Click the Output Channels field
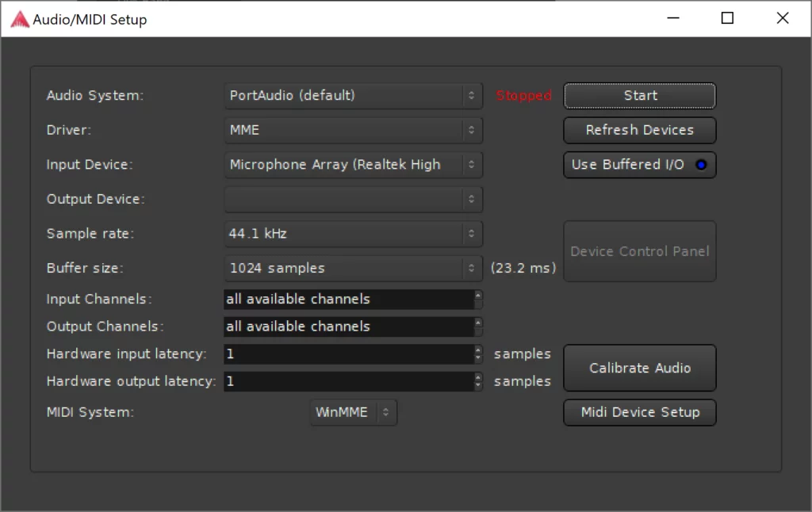Viewport: 812px width, 512px height. (x=349, y=327)
